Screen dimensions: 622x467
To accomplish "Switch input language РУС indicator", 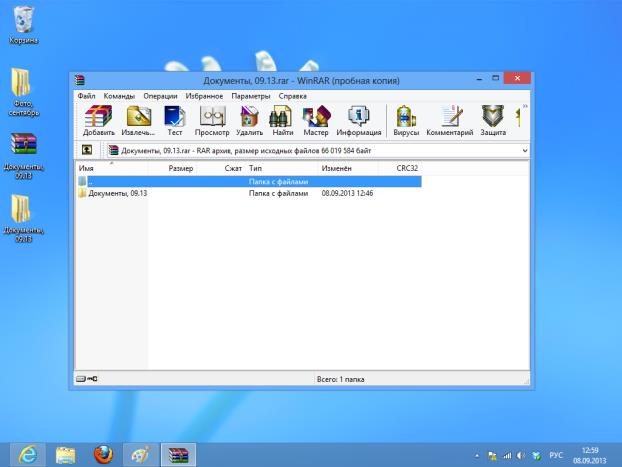I will 556,455.
